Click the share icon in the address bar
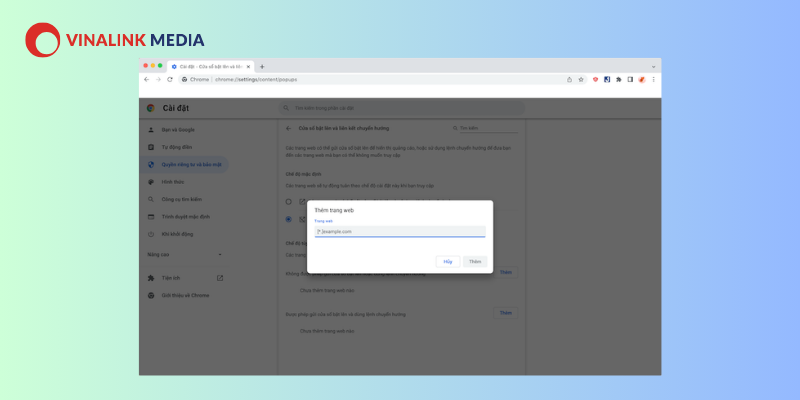 569,80
